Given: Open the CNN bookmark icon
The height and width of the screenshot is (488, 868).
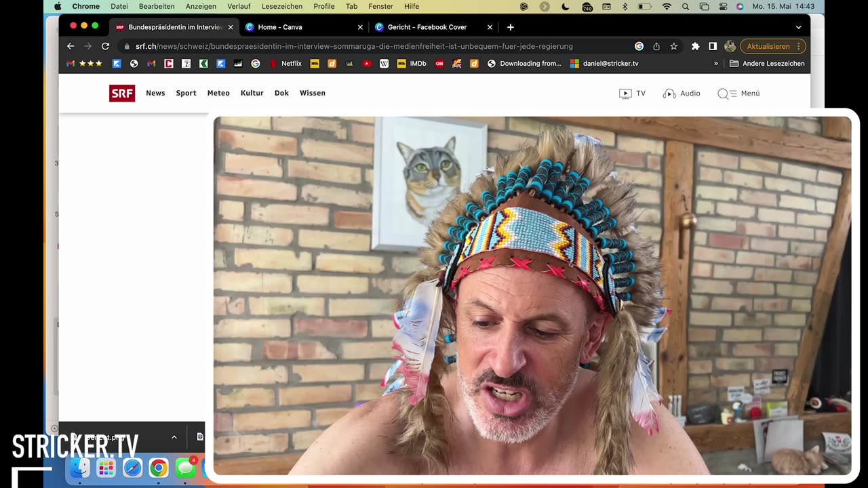Looking at the screenshot, I should click(439, 64).
